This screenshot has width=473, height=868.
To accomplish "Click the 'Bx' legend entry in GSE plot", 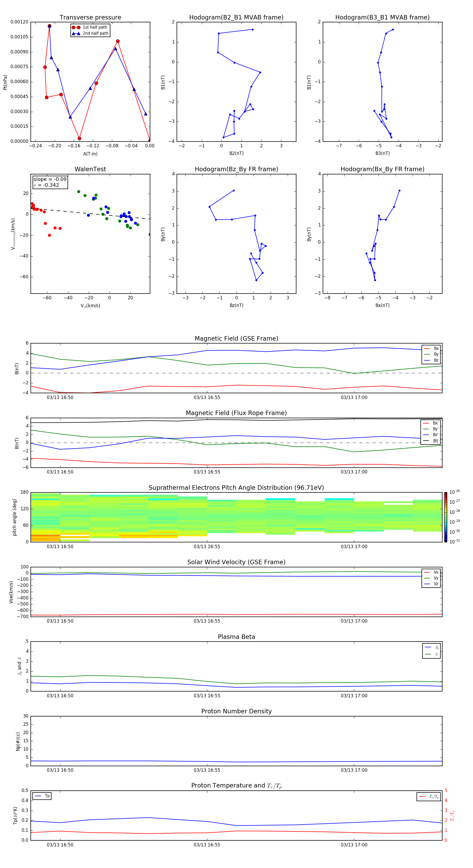I will point(431,349).
